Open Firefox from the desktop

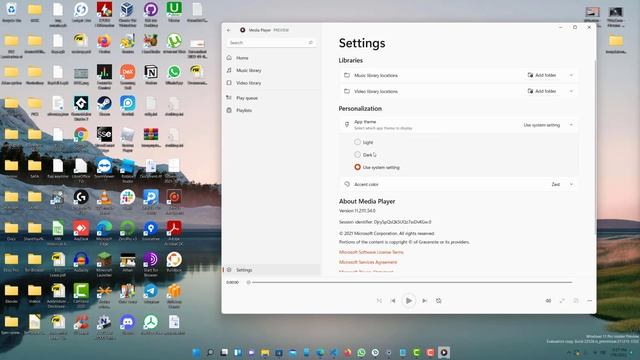point(104,44)
